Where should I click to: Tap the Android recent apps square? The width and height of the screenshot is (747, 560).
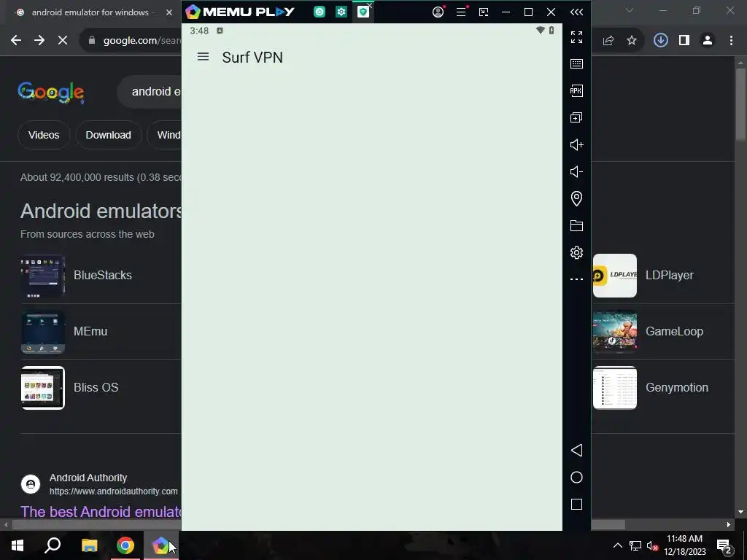(x=576, y=505)
